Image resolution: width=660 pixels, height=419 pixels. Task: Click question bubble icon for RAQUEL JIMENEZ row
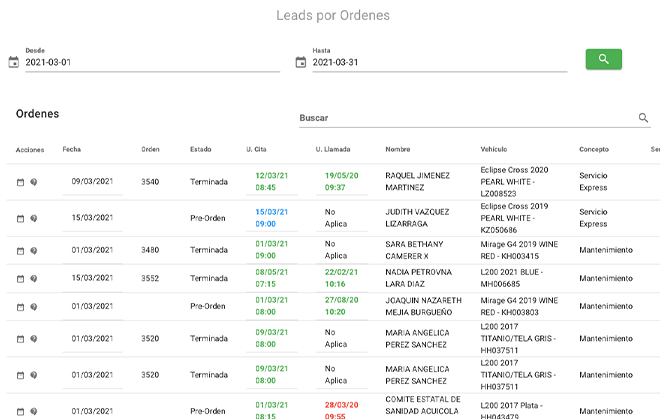point(34,182)
